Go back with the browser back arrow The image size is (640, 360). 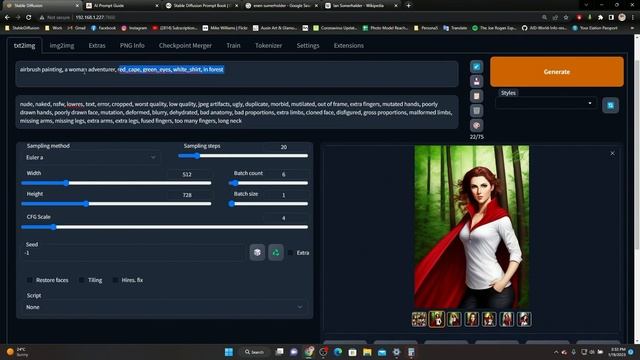coord(7,17)
